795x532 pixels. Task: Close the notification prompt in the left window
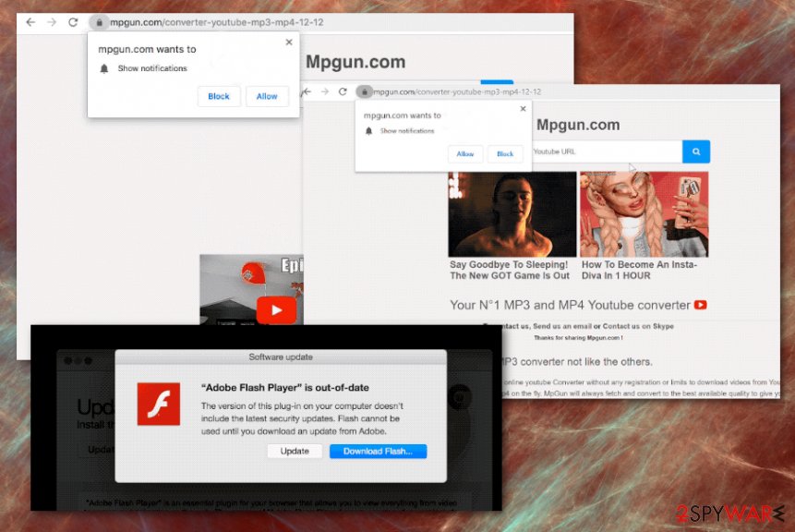click(289, 42)
